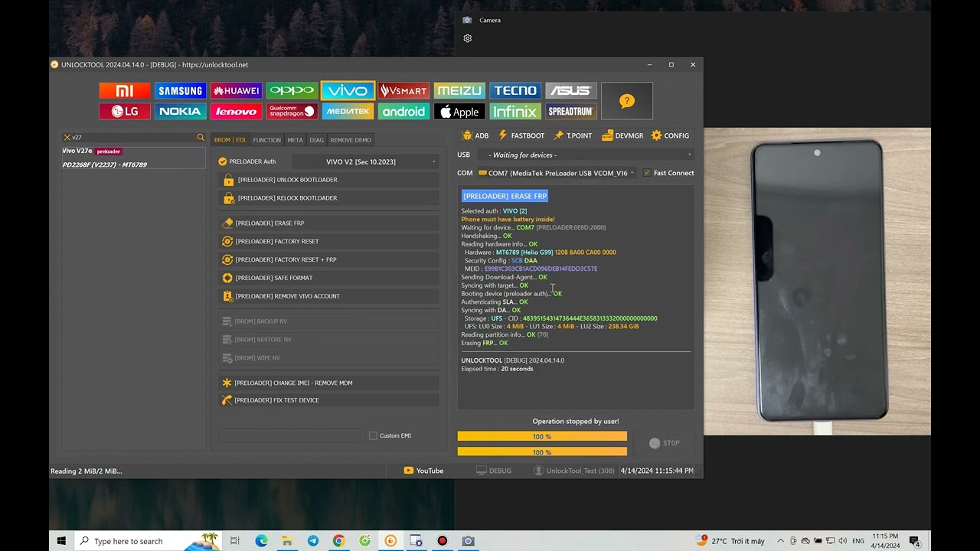This screenshot has height=551, width=980.
Task: Click PRELOADER CHANGE IMEI - REMOVE MDM
Action: point(329,383)
